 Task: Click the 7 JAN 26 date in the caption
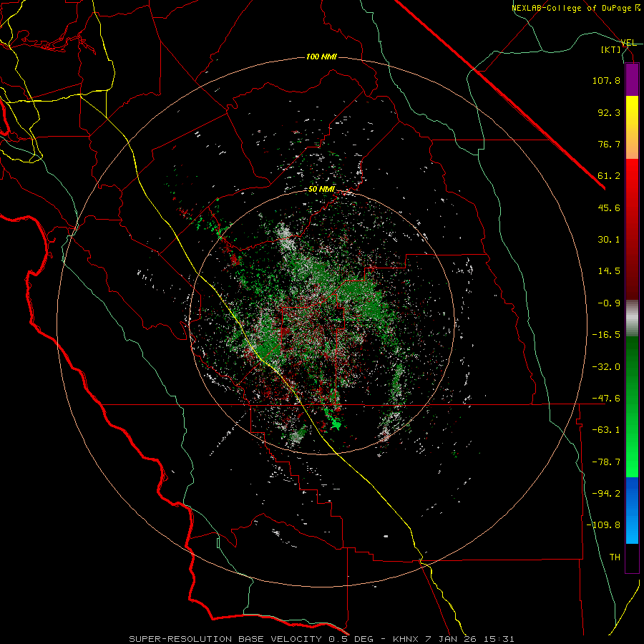pos(450,639)
